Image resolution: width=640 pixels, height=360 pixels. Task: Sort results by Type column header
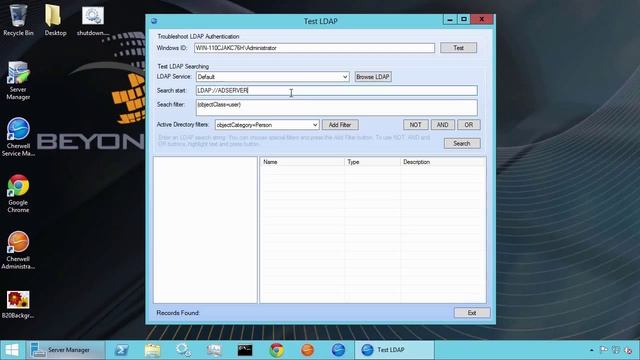tap(372, 162)
